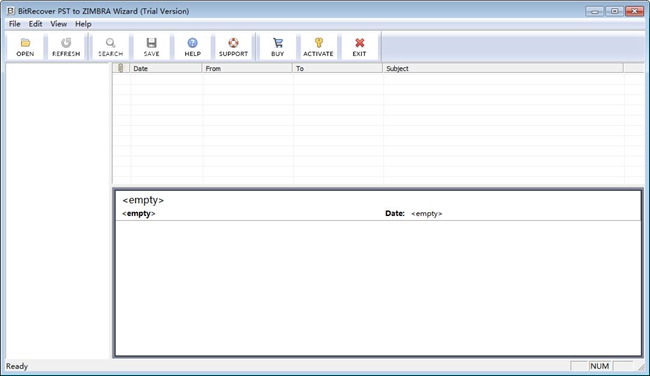Open the View menu
Viewport: 650px width, 376px height.
point(58,24)
